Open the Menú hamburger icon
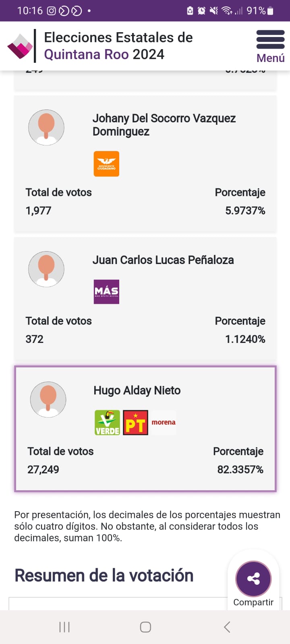The height and width of the screenshot is (644, 290). click(x=270, y=39)
